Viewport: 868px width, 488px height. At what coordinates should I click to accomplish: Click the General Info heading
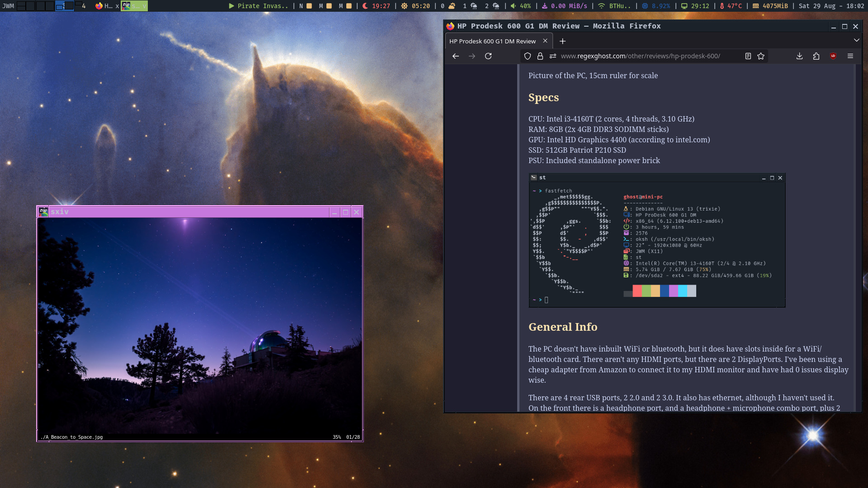pos(563,327)
